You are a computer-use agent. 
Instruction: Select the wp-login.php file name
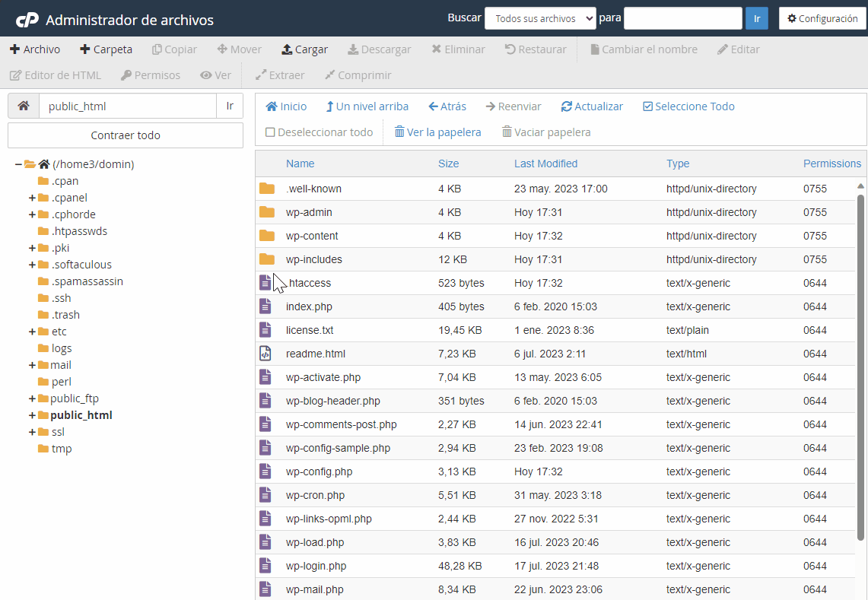(x=316, y=566)
